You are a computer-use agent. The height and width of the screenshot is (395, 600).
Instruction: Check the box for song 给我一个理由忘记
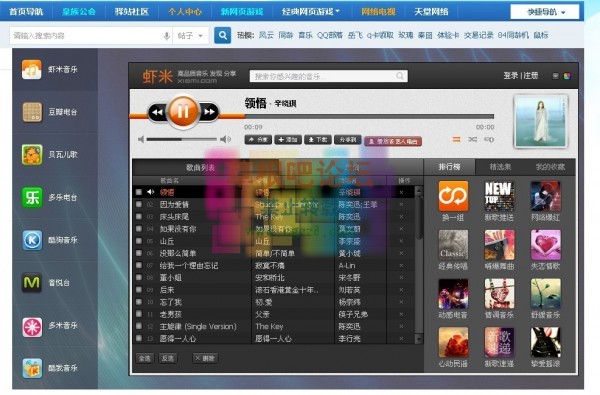139,265
